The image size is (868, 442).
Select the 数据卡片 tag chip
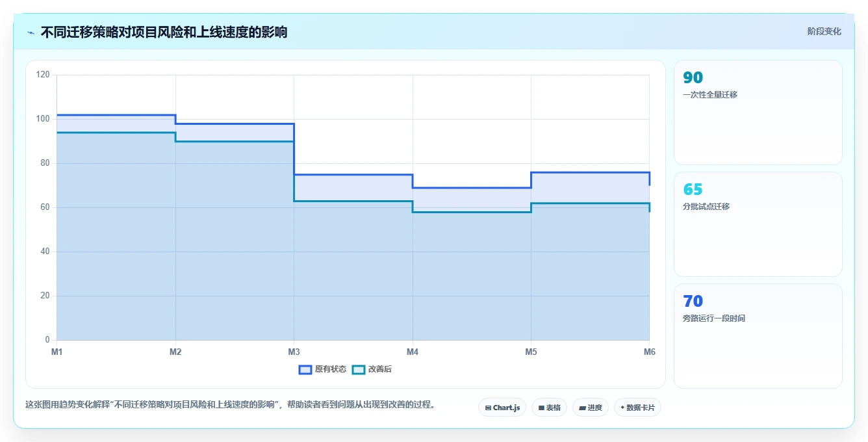coord(637,408)
